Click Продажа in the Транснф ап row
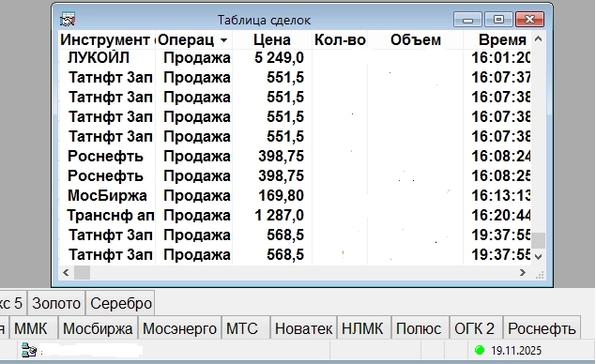The width and height of the screenshot is (596, 364). coord(197,216)
